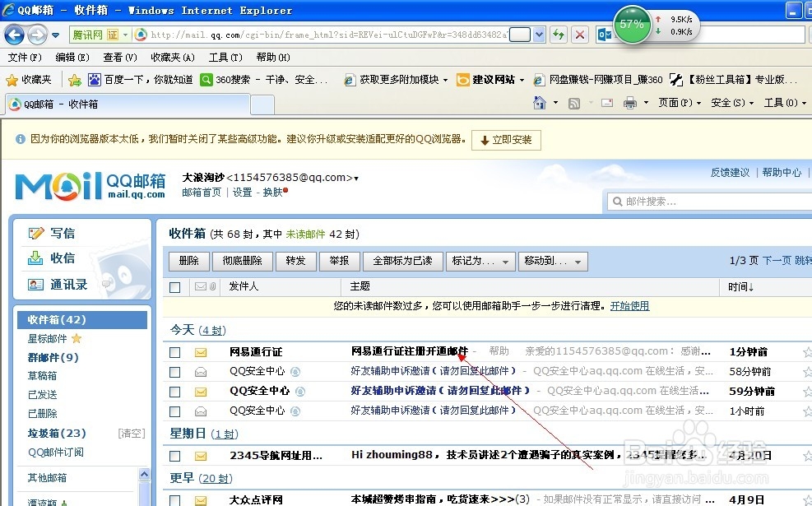812x506 pixels.
Task: Check the 2345导航网址 mail checkbox
Action: tap(175, 456)
